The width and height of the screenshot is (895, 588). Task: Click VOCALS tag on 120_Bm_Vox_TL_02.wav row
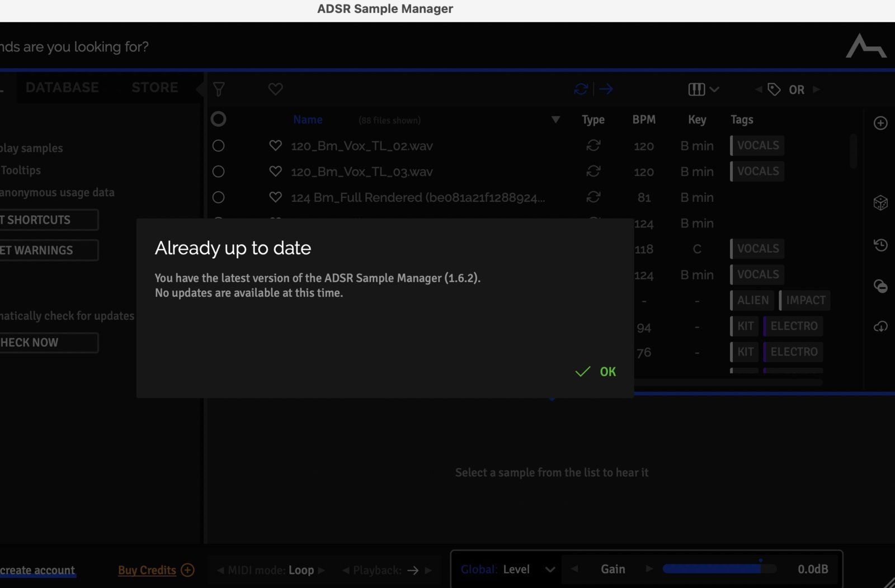[x=757, y=145]
